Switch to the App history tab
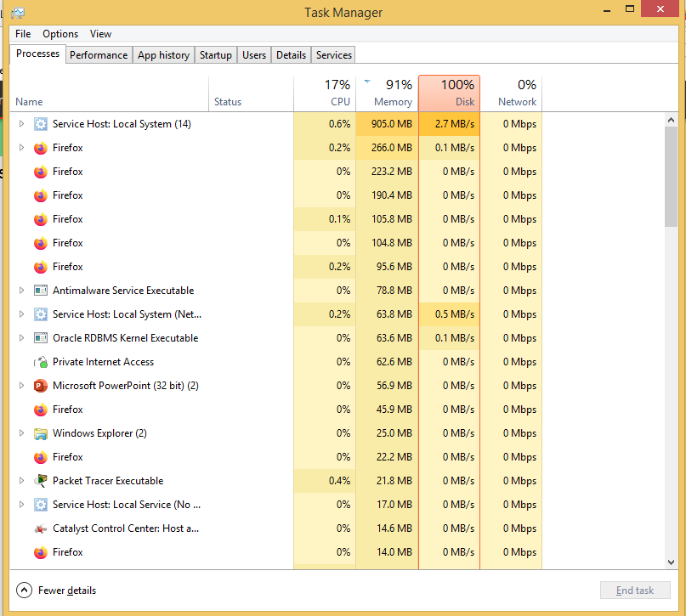The width and height of the screenshot is (686, 616). 163,55
